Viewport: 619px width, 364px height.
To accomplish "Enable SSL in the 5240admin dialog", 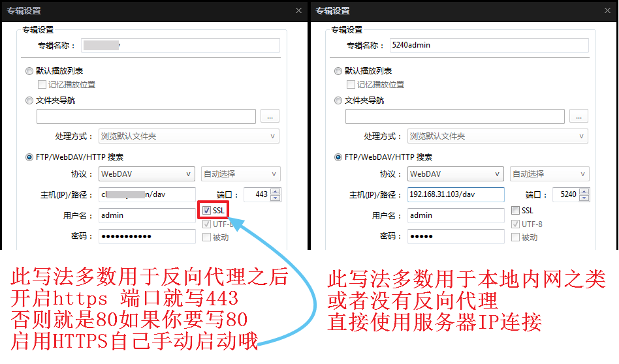I will tap(516, 211).
